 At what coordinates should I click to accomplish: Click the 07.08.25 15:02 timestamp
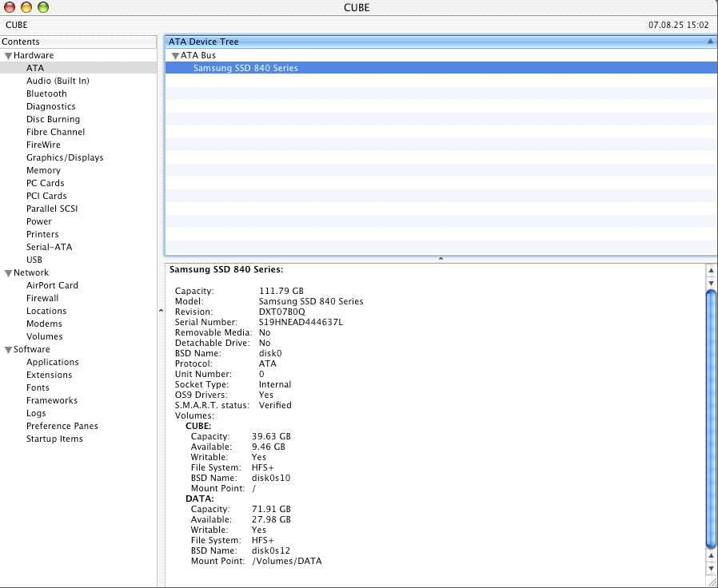point(678,26)
